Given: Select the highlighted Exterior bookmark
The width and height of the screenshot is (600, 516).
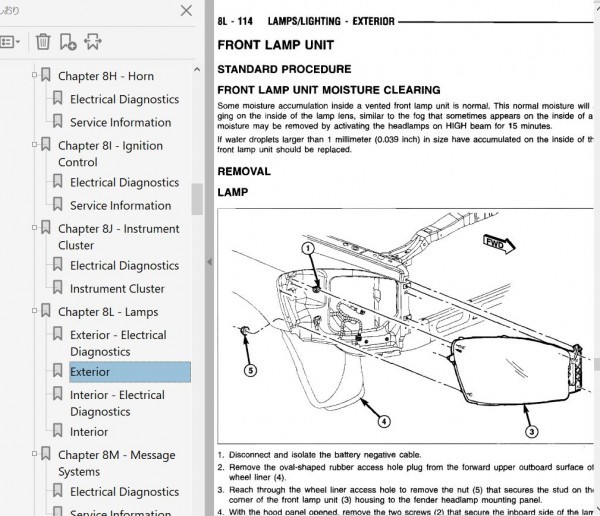Looking at the screenshot, I should click(x=130, y=372).
